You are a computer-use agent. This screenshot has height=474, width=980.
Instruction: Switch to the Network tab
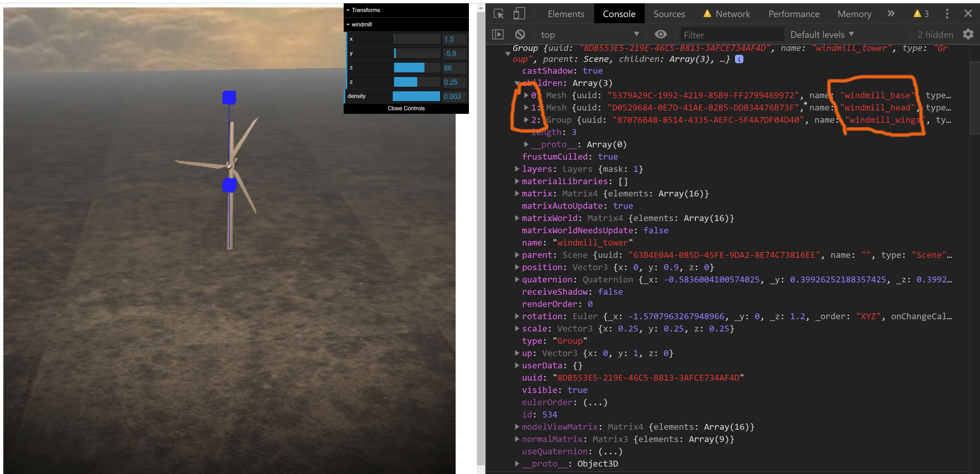pos(732,14)
